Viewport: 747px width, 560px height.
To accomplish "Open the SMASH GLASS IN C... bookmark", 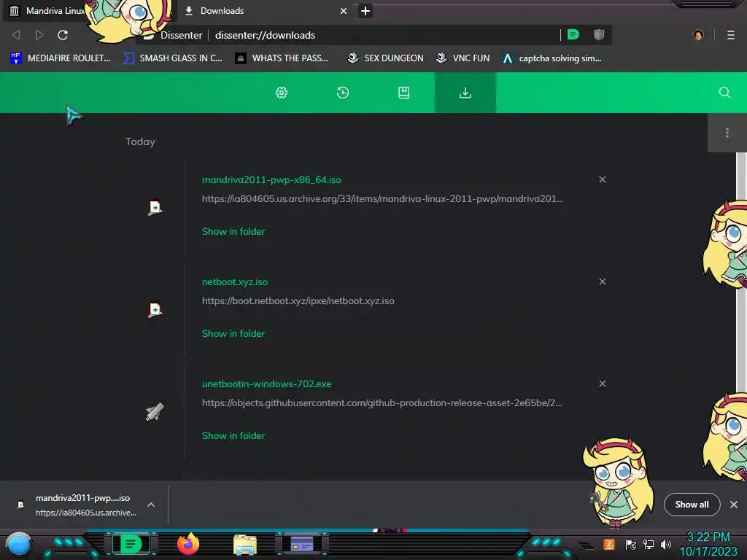I will [x=173, y=58].
